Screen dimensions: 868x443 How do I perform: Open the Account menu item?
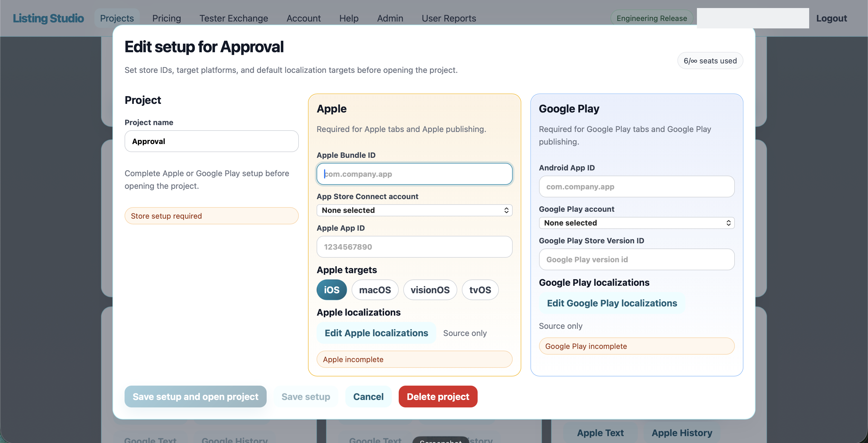click(303, 18)
